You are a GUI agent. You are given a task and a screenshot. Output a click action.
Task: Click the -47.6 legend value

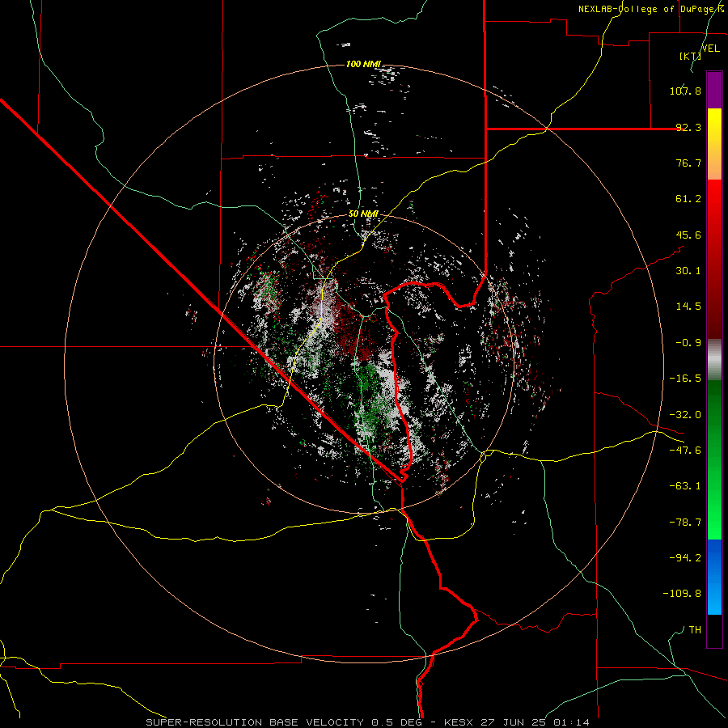click(685, 451)
